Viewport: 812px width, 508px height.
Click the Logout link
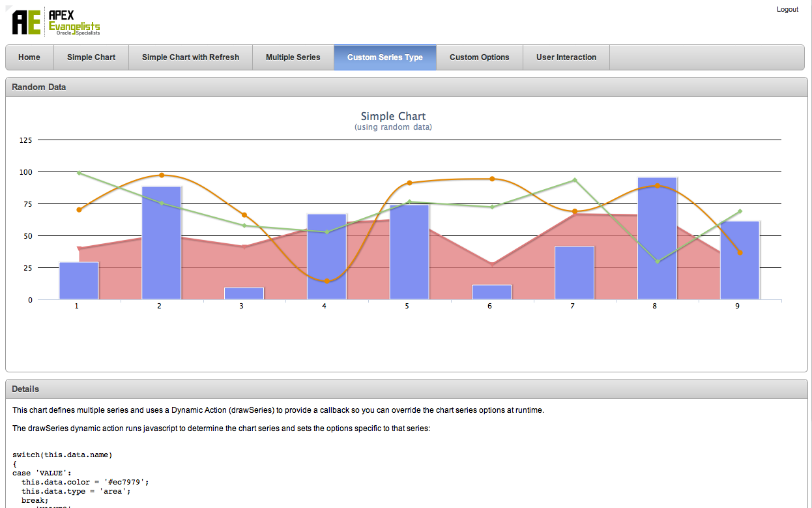point(787,9)
